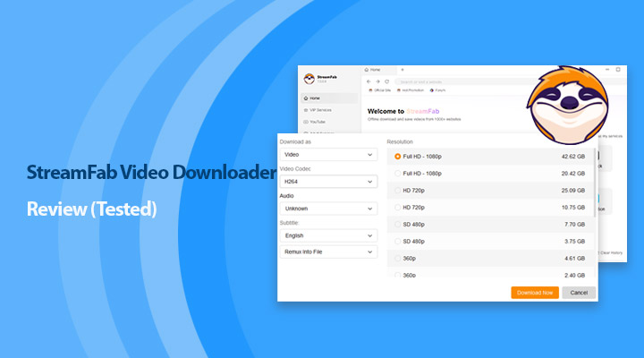Click the 42.62 GB file size
Viewport: 644px width, 358px height.
(x=573, y=157)
